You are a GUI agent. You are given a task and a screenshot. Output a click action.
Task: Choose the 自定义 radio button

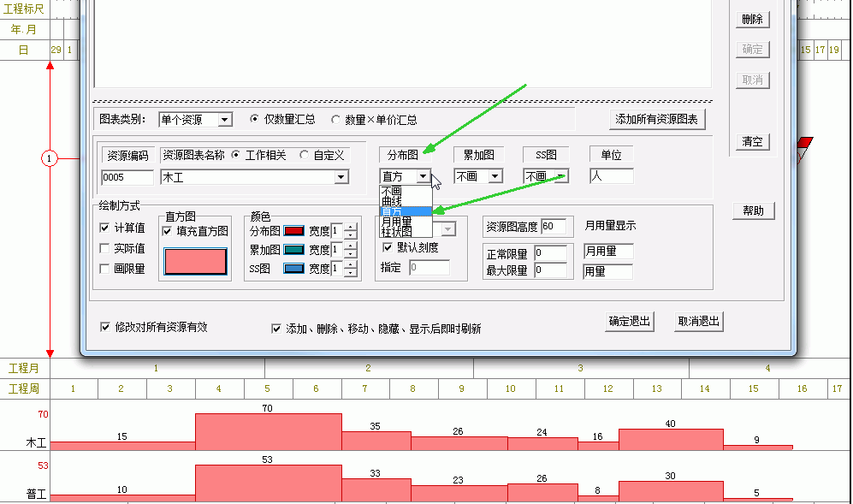pos(305,155)
